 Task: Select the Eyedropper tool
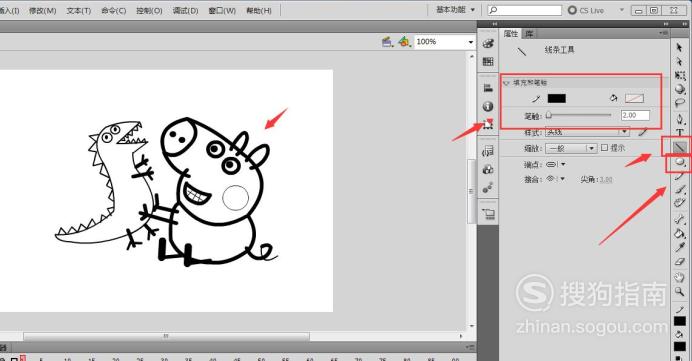[680, 247]
